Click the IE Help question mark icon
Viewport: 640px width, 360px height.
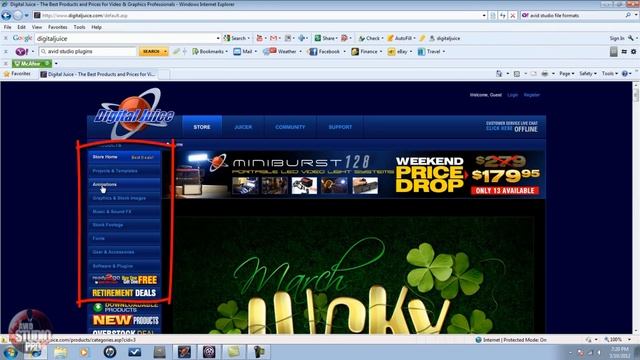(624, 74)
